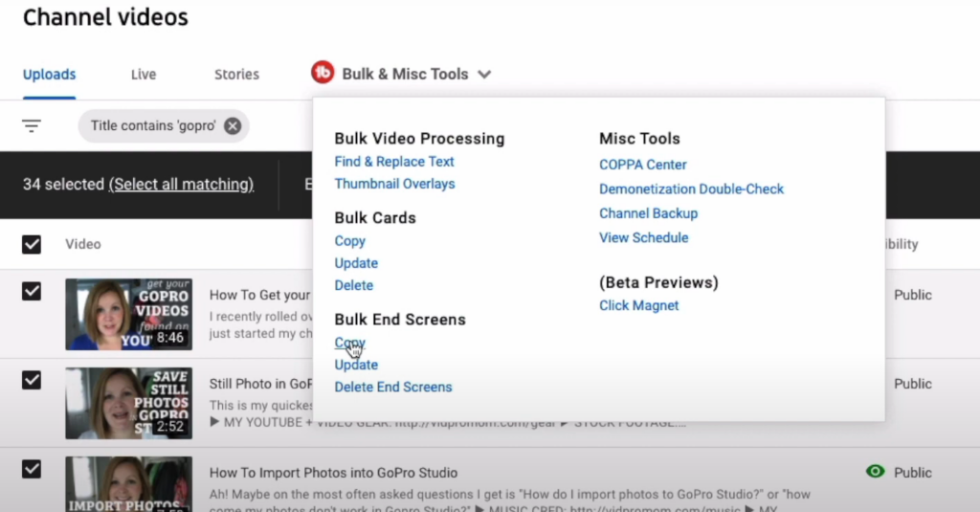The height and width of the screenshot is (512, 980).
Task: Uncheck the 'How To Get your' video checkbox
Action: point(32,291)
